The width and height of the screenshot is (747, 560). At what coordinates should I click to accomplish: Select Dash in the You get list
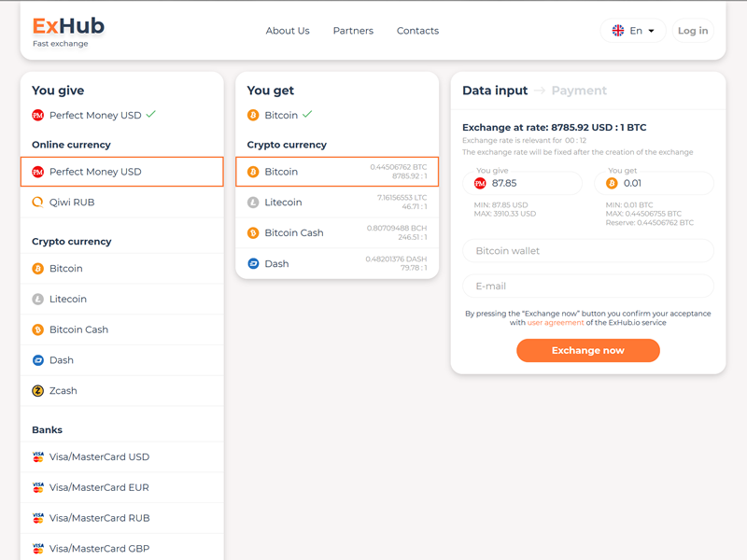[x=337, y=263]
